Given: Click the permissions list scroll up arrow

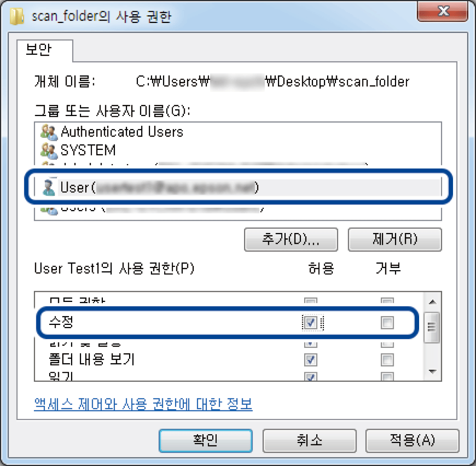Looking at the screenshot, I should (x=432, y=302).
